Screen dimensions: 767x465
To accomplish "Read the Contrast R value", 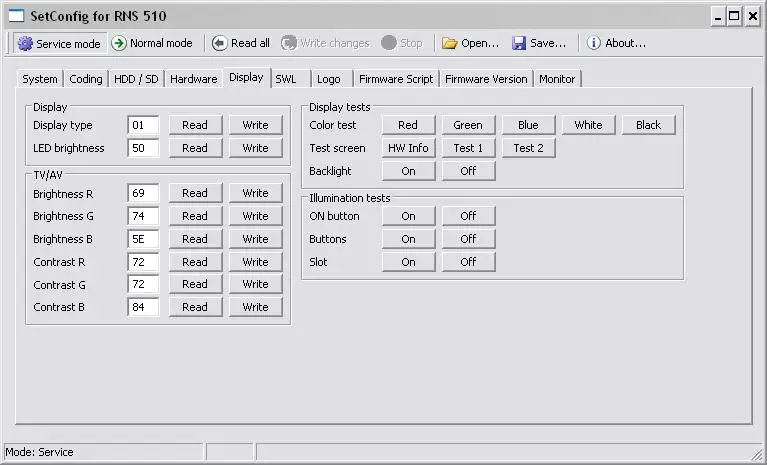I will [x=195, y=262].
